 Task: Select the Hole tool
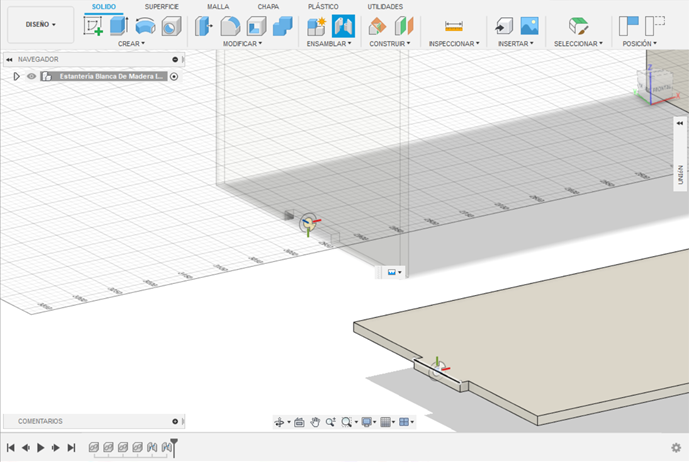click(x=171, y=26)
